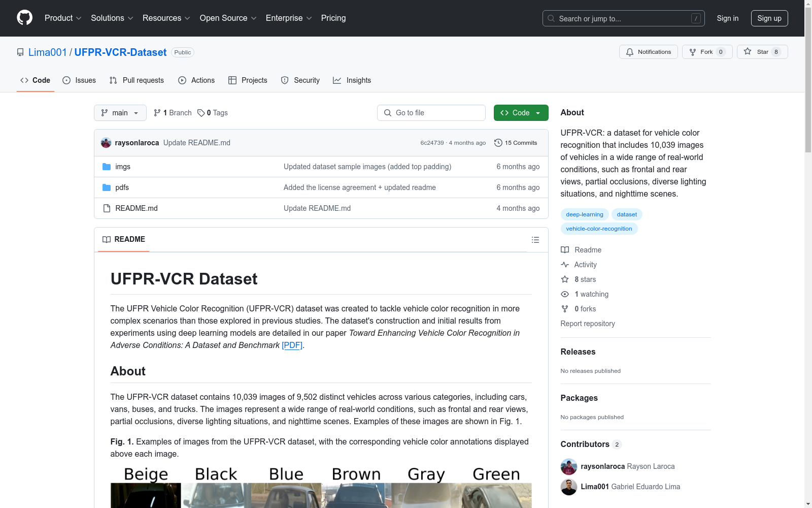
Task: Click the Go to file field
Action: point(431,113)
